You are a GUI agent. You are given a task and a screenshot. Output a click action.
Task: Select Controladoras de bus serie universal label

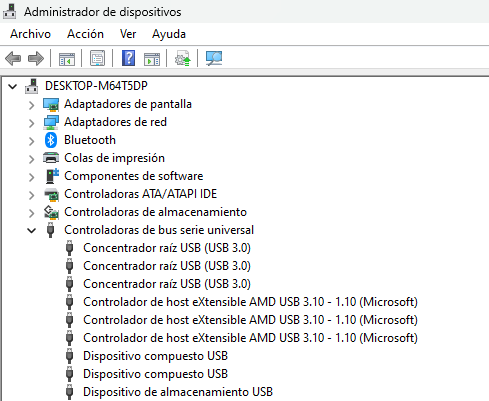(159, 230)
